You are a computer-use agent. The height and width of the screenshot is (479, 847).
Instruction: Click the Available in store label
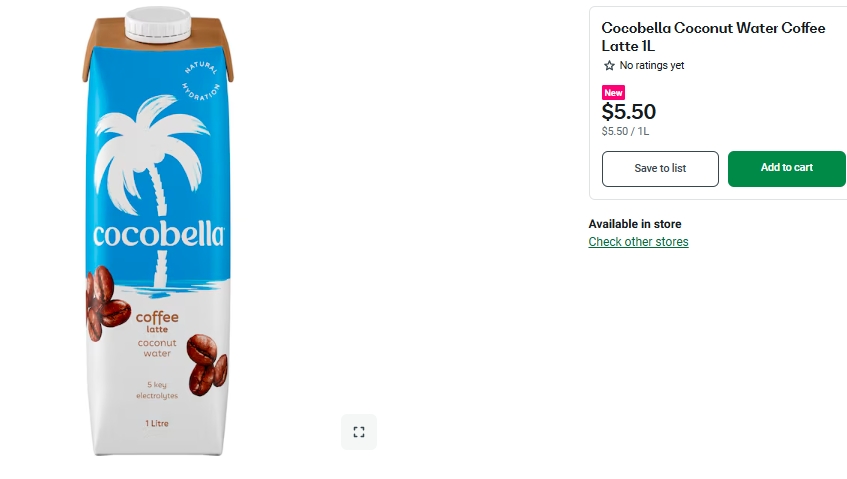pos(635,224)
